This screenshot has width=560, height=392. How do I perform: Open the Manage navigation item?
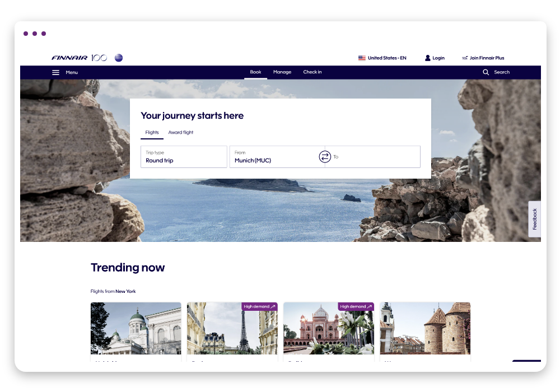pyautogui.click(x=282, y=72)
